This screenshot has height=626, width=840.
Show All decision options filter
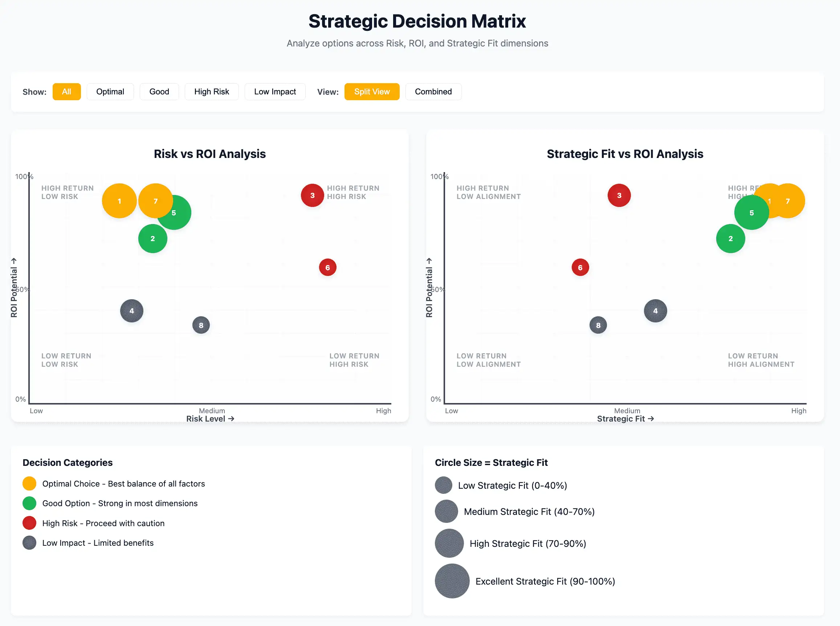66,92
